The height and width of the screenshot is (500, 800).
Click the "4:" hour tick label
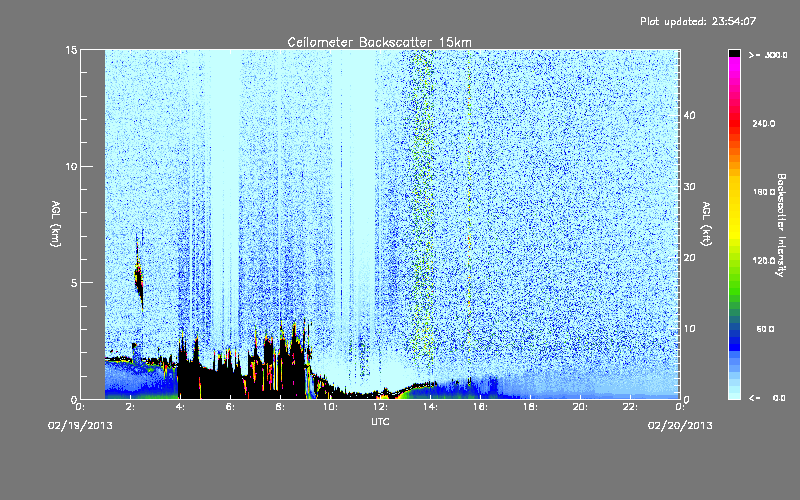[x=180, y=407]
